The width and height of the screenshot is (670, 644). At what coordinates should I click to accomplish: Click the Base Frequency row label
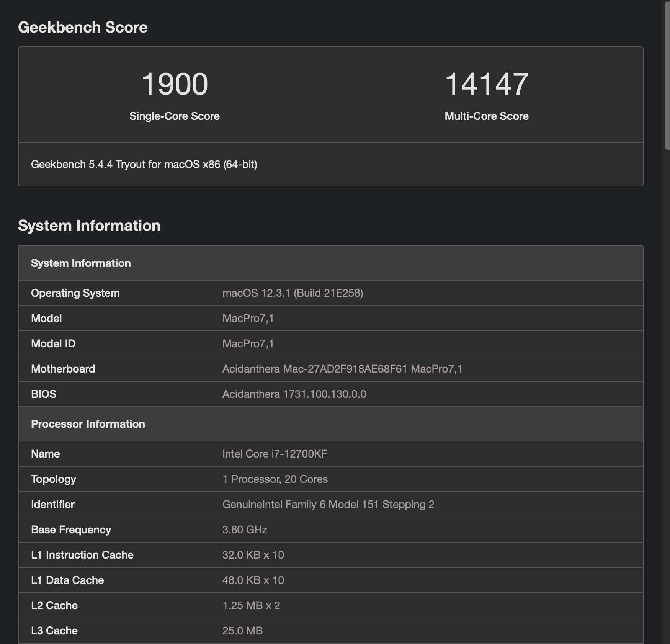(71, 530)
